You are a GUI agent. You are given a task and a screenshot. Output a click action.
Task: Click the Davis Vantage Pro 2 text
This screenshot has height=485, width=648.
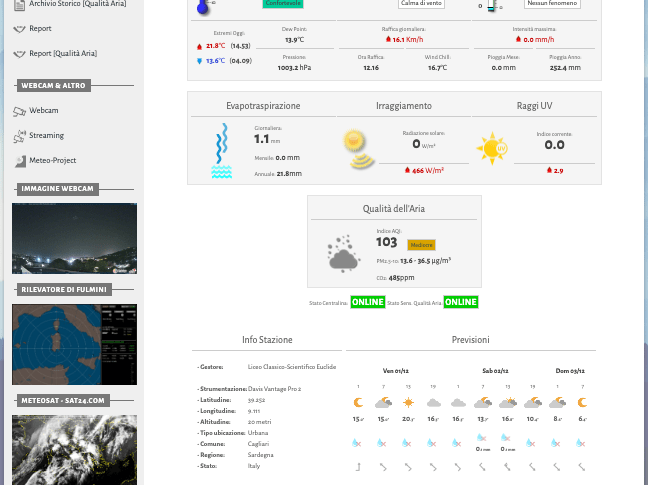pos(274,389)
